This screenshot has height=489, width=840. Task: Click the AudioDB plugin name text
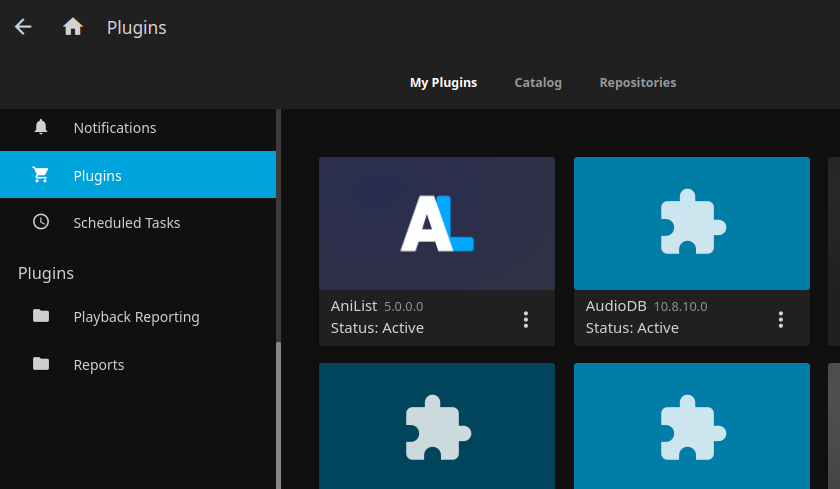point(616,306)
